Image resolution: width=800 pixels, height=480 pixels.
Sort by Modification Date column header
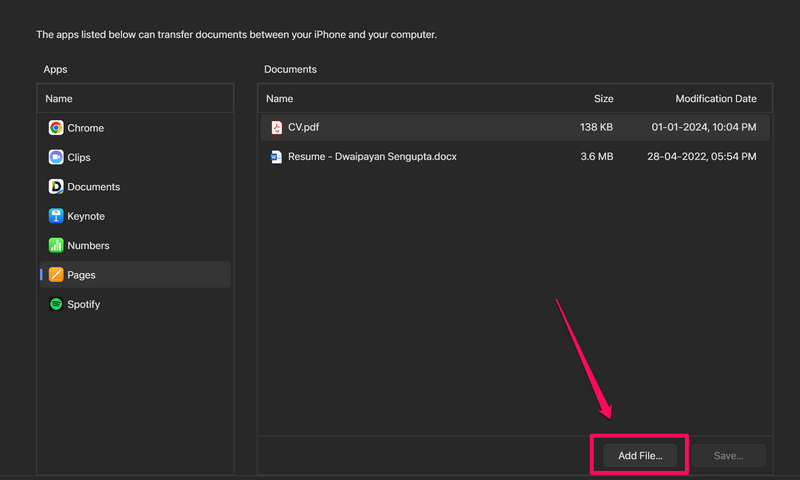click(715, 99)
